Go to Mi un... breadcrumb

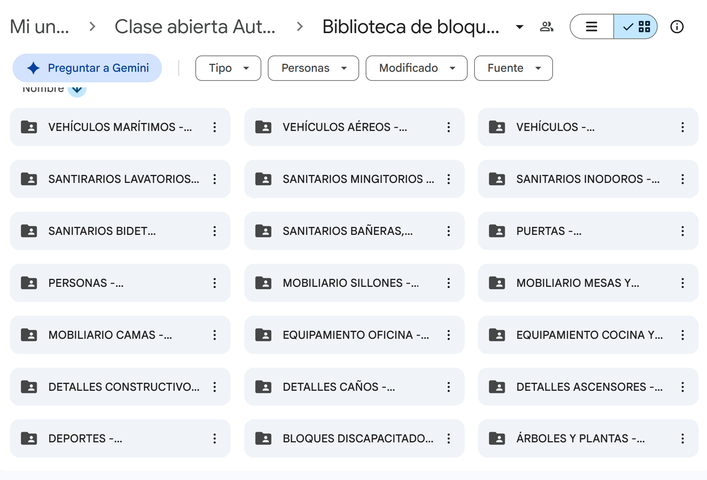pos(39,27)
